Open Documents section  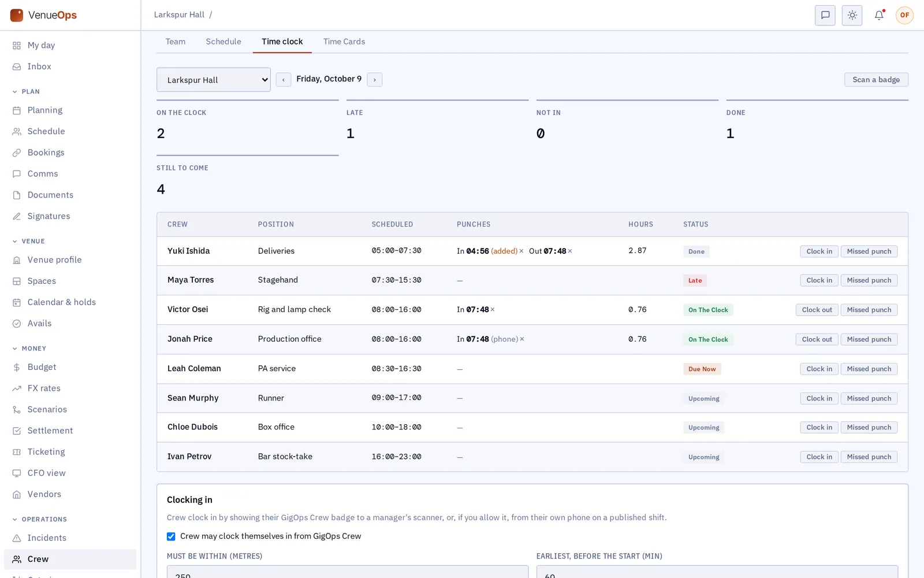(70, 195)
